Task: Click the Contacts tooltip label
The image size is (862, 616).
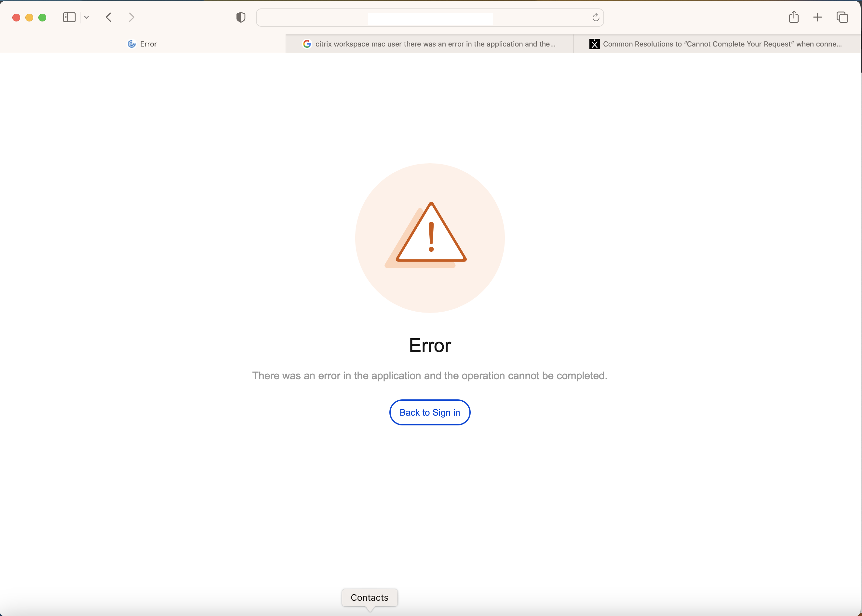Action: (x=370, y=597)
